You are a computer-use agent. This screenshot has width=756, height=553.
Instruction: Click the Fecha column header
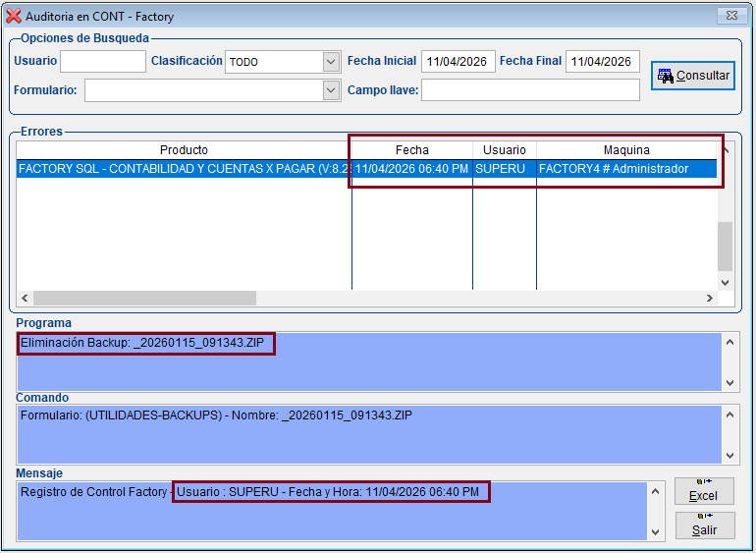[x=411, y=150]
